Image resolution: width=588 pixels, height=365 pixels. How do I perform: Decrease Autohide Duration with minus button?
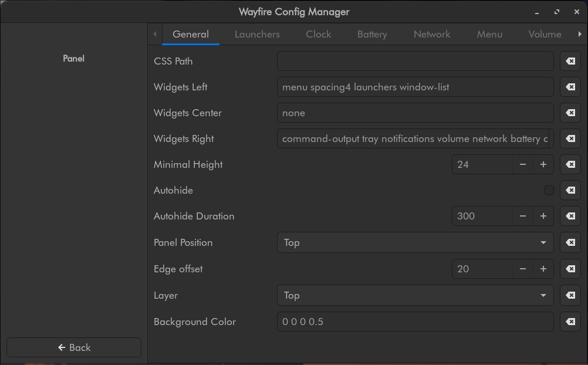pyautogui.click(x=522, y=216)
